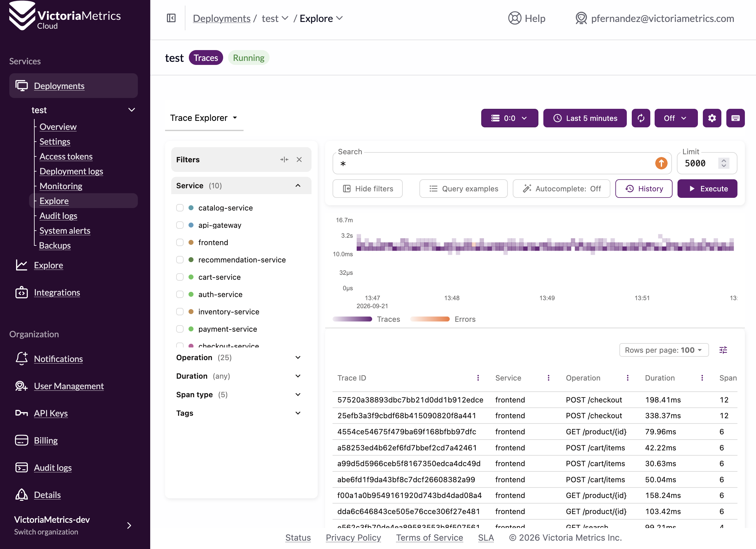The width and height of the screenshot is (756, 549).
Task: Open the Trace Explorer dropdown
Action: pyautogui.click(x=204, y=118)
